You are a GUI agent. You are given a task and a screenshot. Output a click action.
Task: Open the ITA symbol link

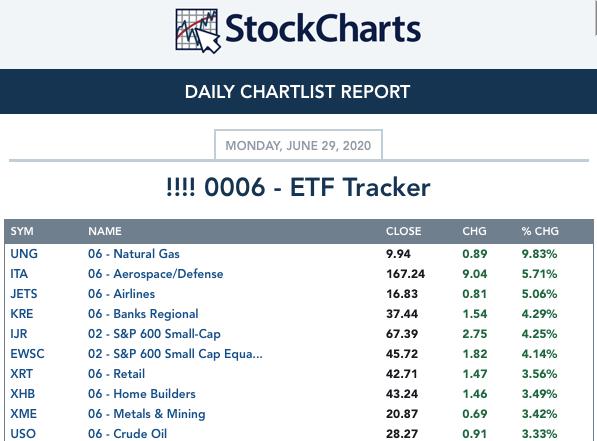pyautogui.click(x=19, y=274)
